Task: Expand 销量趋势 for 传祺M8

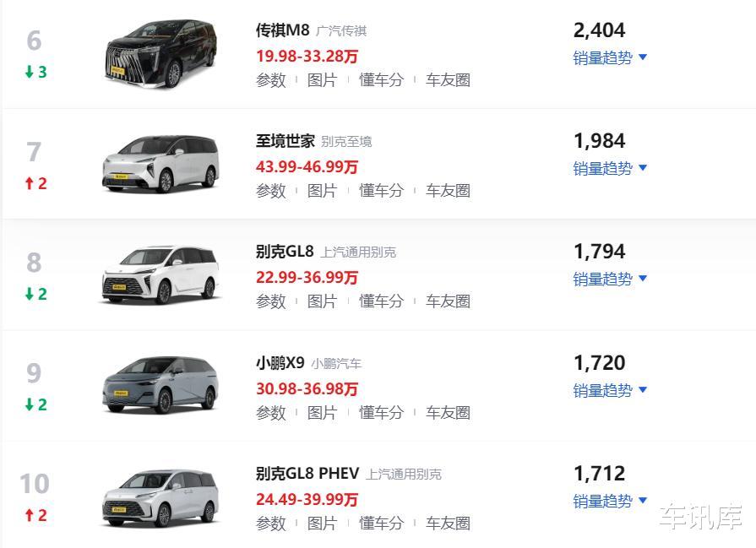Action: pos(610,57)
